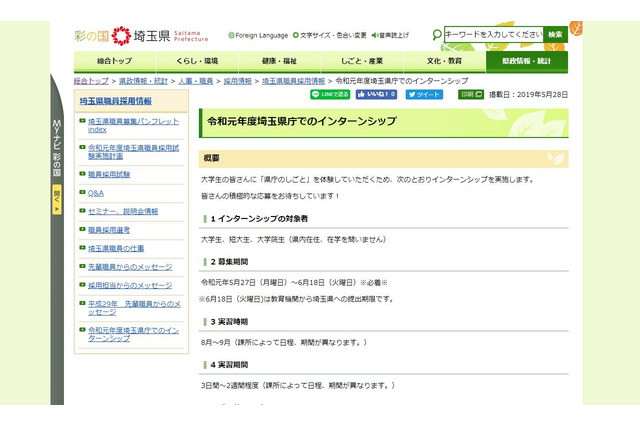The width and height of the screenshot is (640, 426).
Task: Click the Saitama Prefecture logo
Action: tap(141, 36)
